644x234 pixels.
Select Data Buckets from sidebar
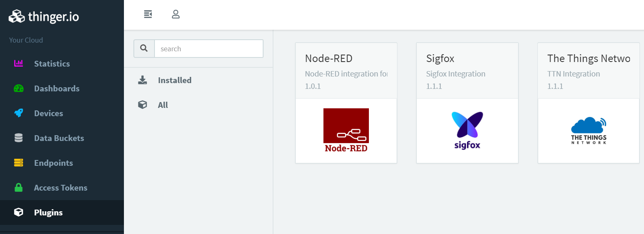point(62,138)
